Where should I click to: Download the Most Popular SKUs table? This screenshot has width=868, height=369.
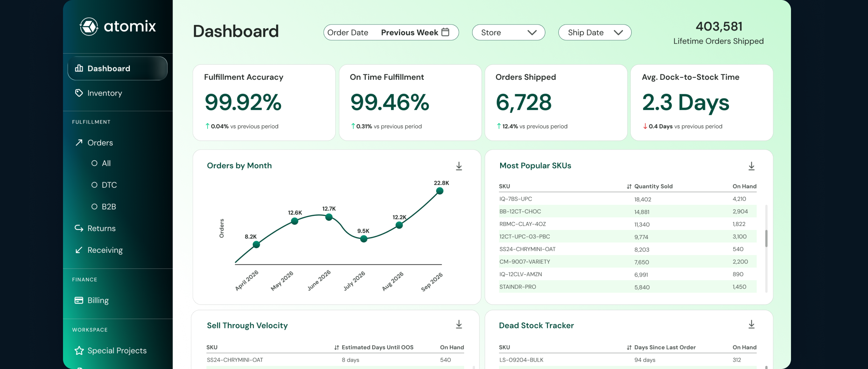[751, 166]
